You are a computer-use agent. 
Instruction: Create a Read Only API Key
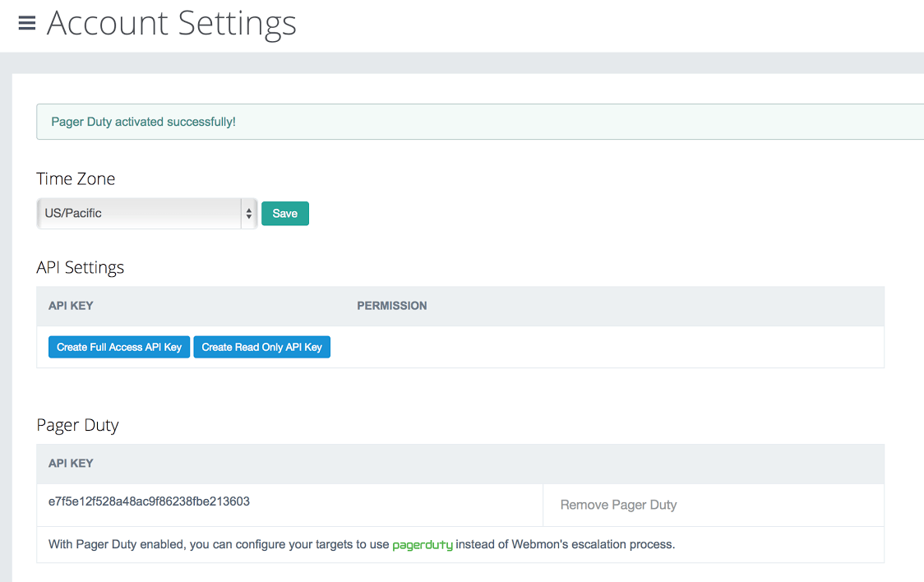pyautogui.click(x=261, y=347)
